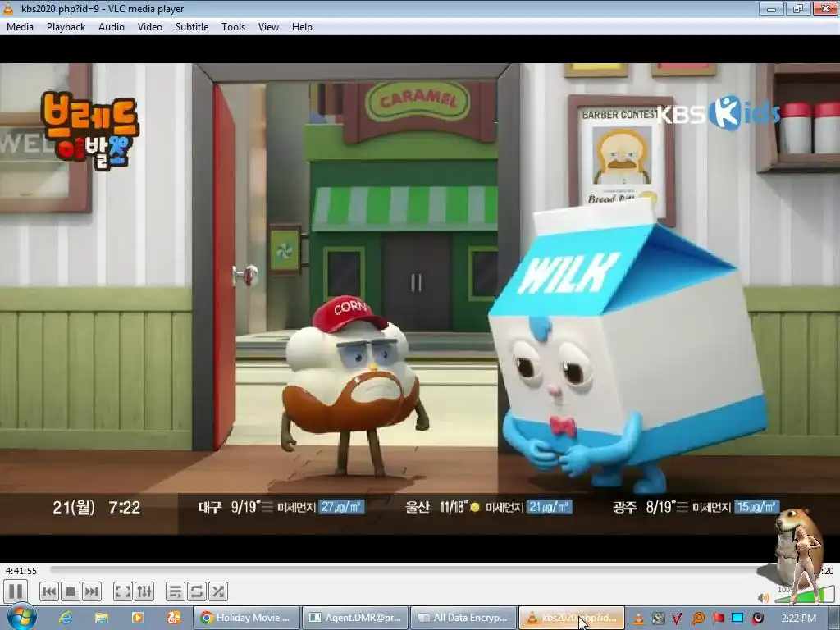Image resolution: width=840 pixels, height=630 pixels.
Task: Open the red flag Action Center tray icon
Action: coord(718,619)
